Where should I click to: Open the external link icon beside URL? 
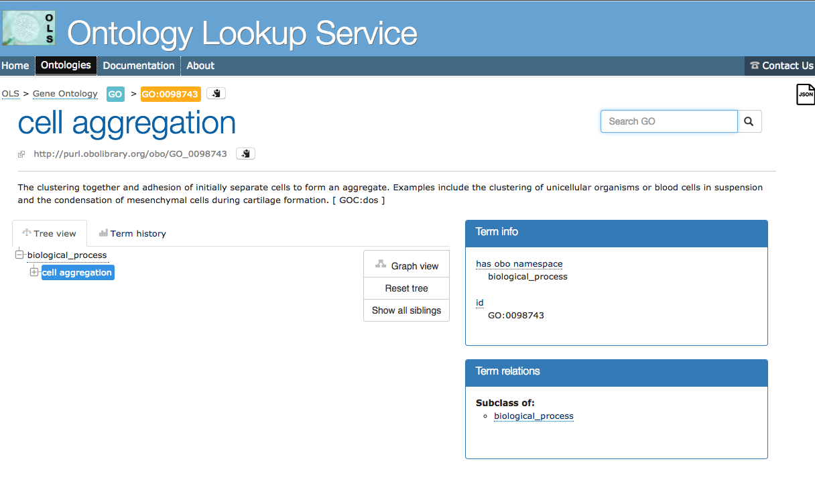(x=21, y=154)
